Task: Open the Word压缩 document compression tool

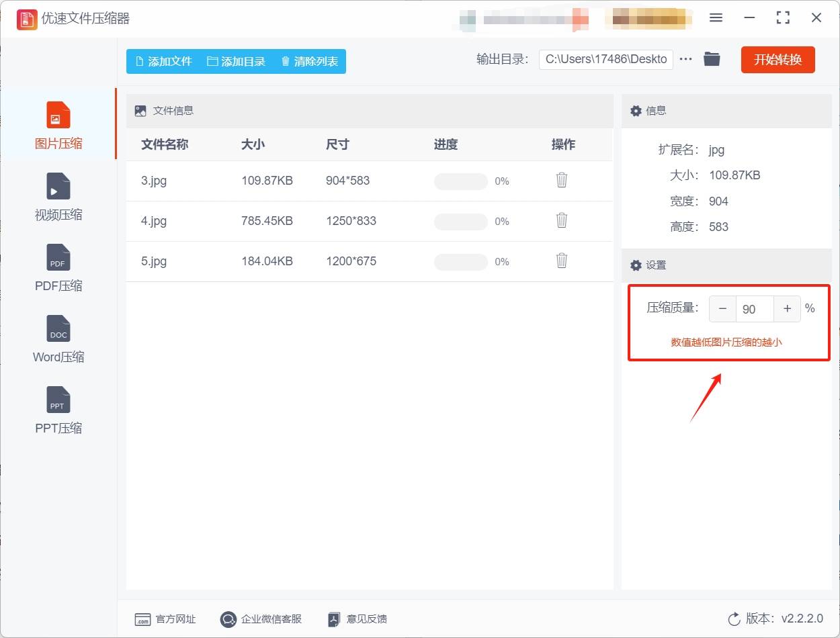Action: 58,339
